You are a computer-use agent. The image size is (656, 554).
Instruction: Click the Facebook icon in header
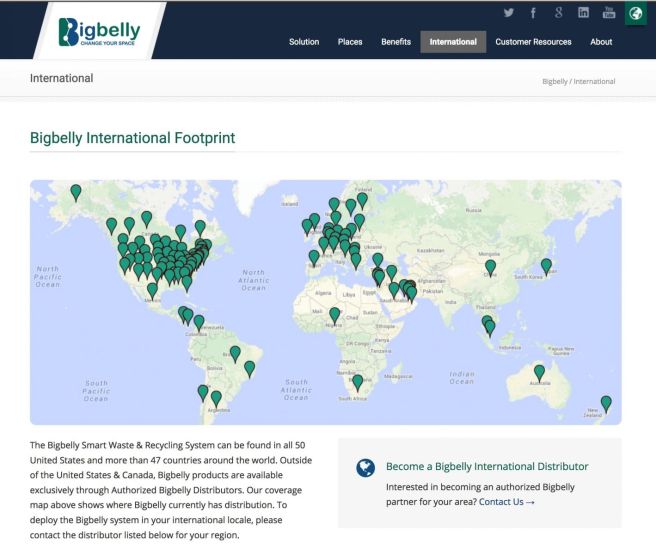[x=533, y=13]
